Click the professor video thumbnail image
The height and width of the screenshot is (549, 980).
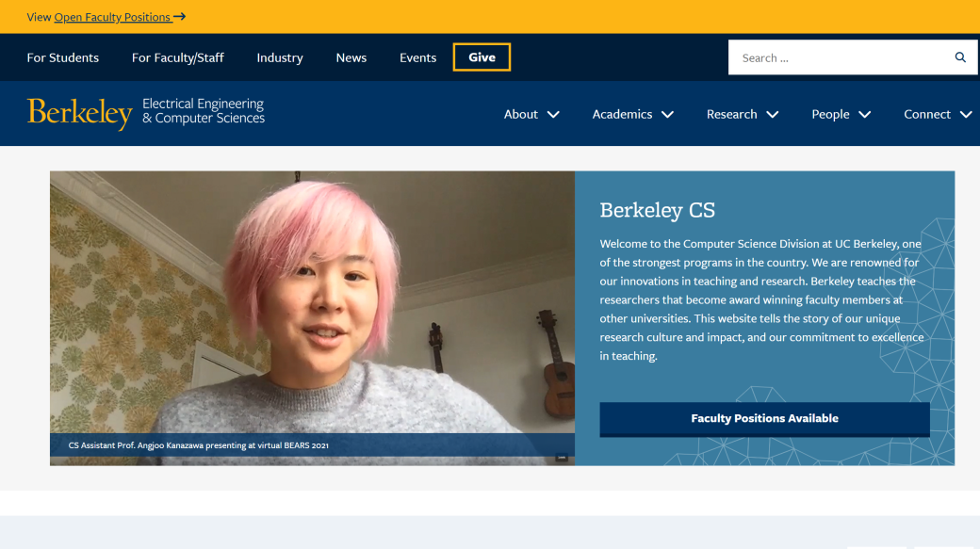tap(312, 318)
